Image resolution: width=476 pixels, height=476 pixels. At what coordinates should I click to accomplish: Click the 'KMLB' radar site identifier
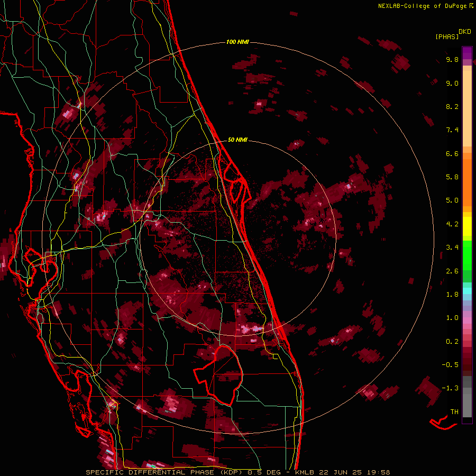(x=305, y=472)
